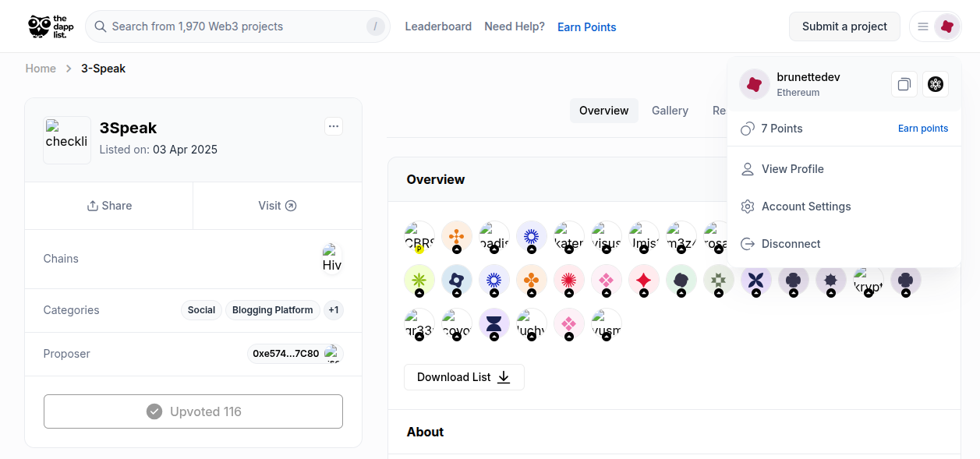The width and height of the screenshot is (980, 459).
Task: Open the black network icon beside copy button
Action: point(936,84)
